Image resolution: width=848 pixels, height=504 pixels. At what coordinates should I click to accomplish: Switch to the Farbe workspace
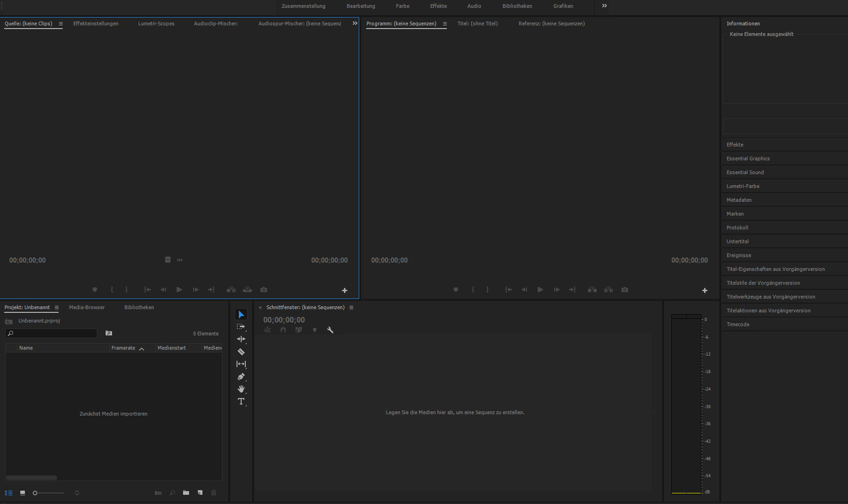pos(403,6)
